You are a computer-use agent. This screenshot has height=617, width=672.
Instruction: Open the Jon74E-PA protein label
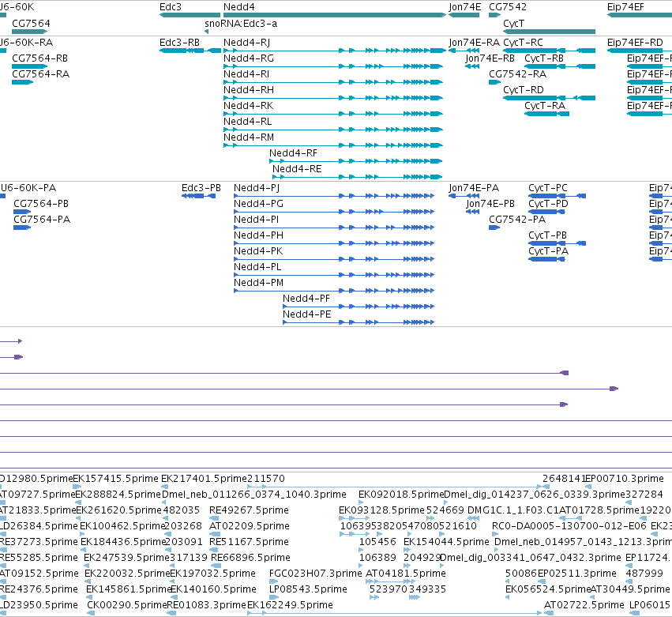point(474,188)
